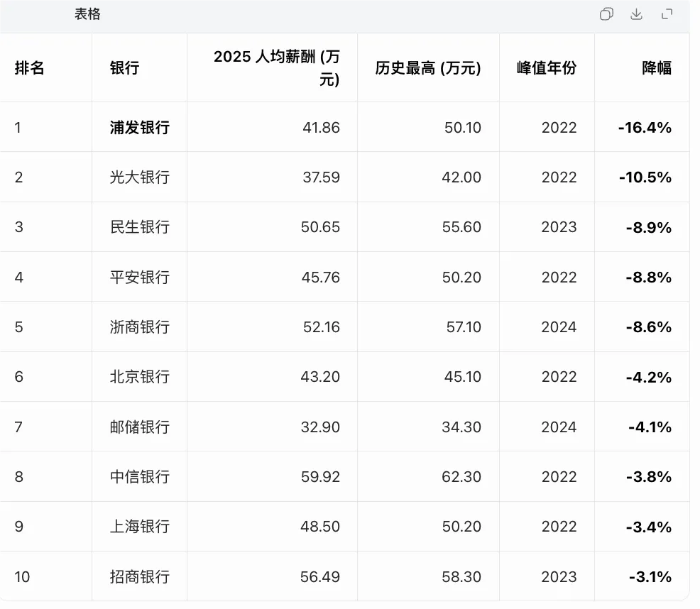
Task: Select the 59.92 salary value
Action: (320, 477)
